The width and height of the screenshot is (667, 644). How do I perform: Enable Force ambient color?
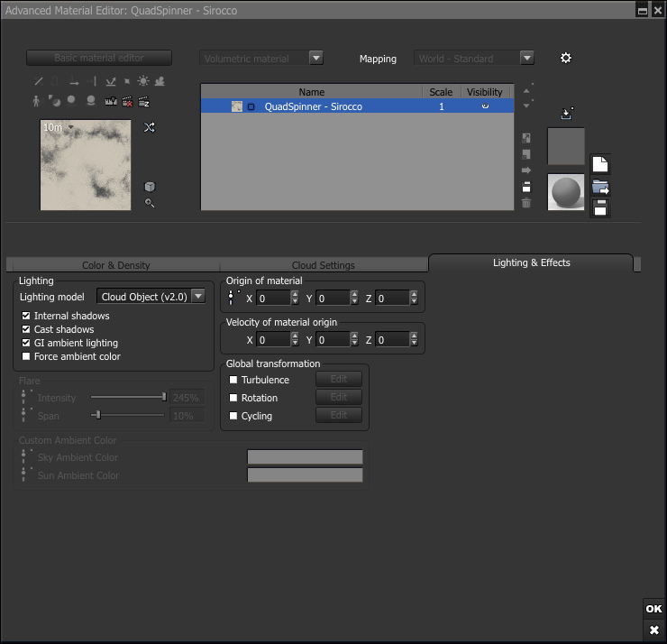[x=26, y=356]
